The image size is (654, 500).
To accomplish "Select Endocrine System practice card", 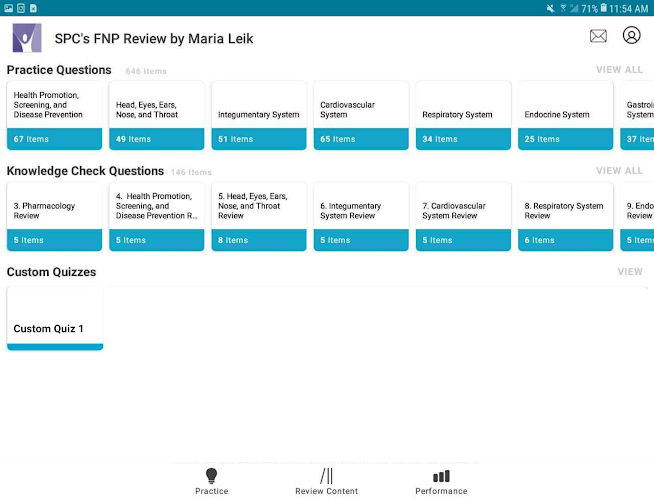I will tap(566, 116).
